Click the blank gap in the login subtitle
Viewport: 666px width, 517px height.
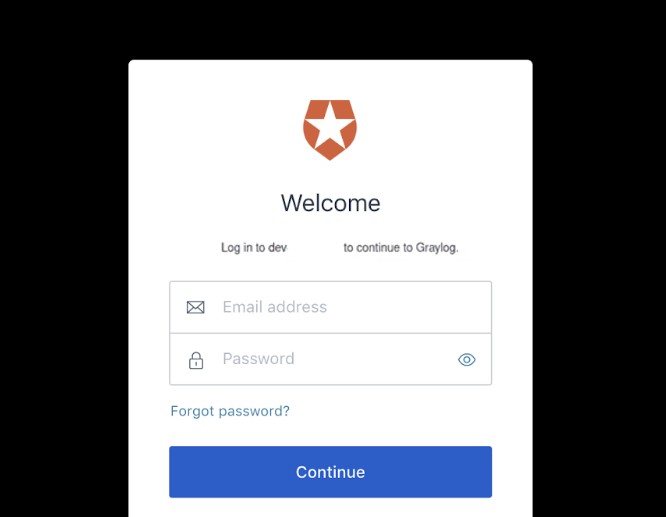(x=315, y=248)
